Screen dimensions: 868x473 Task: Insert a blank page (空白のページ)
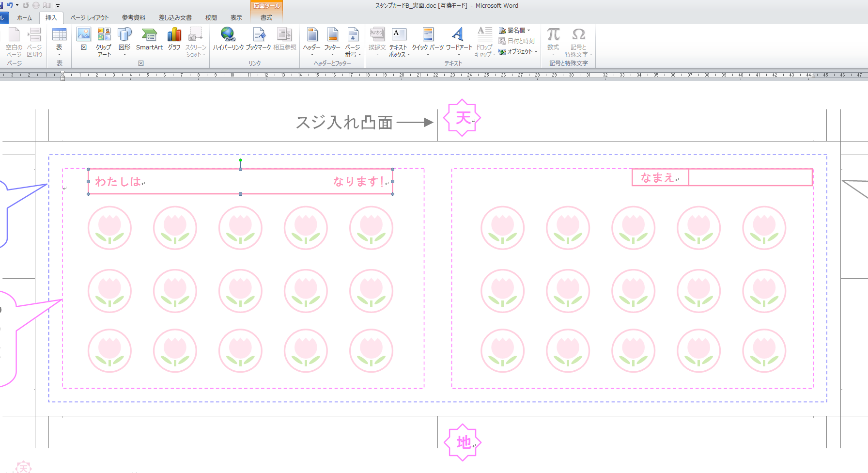click(x=13, y=41)
